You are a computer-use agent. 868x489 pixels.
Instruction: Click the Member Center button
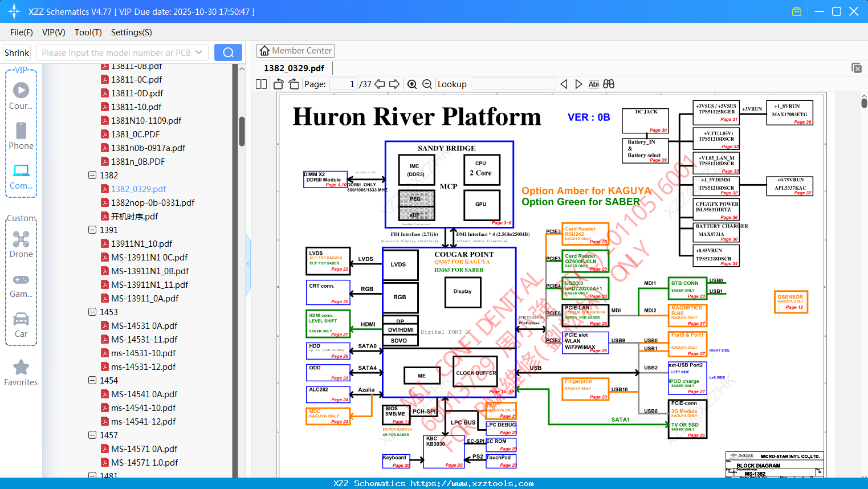pos(295,51)
